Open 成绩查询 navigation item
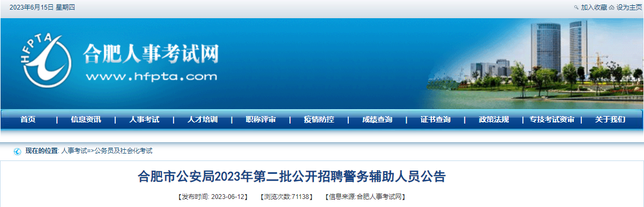644x207 pixels. click(x=377, y=120)
